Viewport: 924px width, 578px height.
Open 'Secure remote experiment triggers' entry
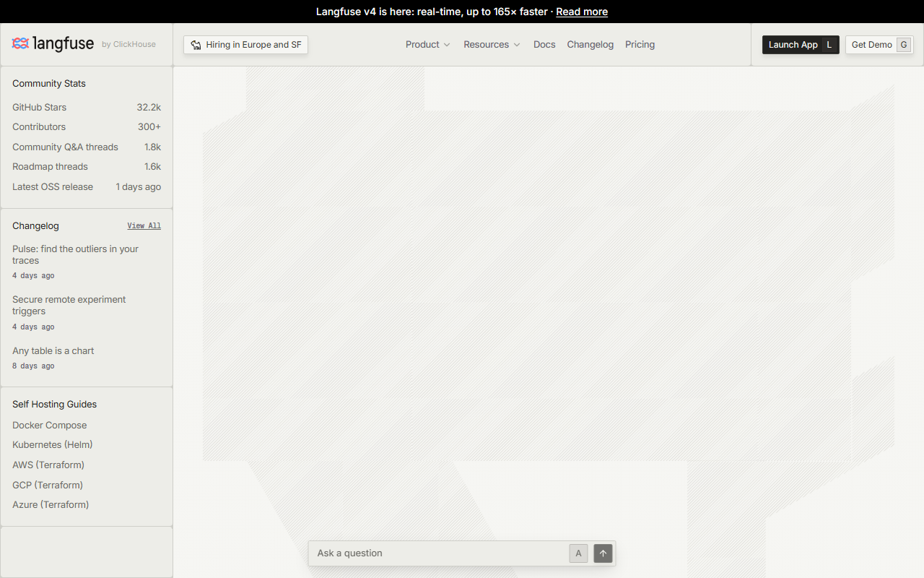click(x=87, y=312)
